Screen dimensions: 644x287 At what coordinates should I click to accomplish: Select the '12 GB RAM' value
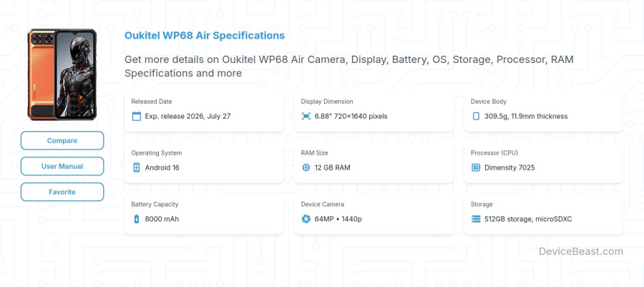tap(332, 167)
